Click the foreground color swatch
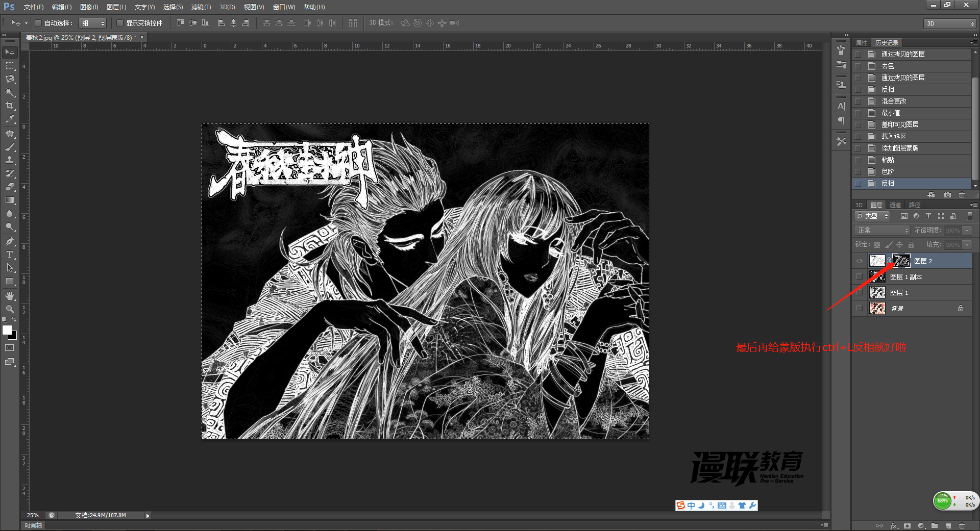Image resolution: width=980 pixels, height=531 pixels. click(7, 330)
